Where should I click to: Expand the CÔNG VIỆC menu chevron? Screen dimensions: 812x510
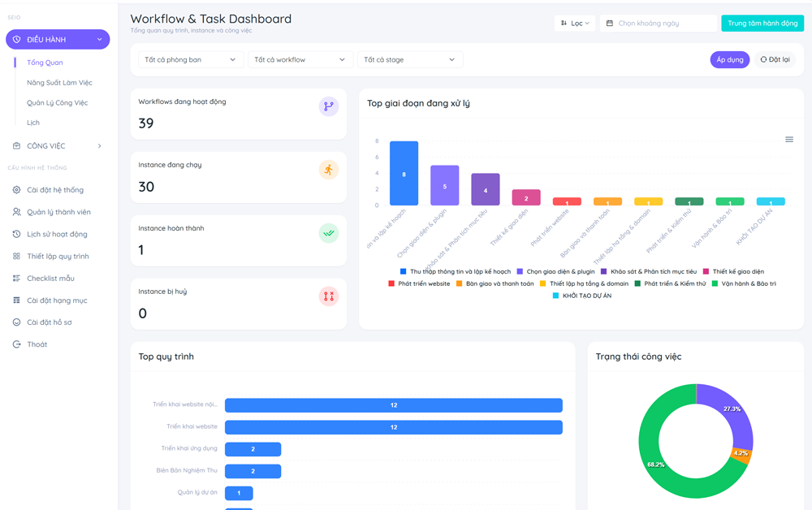pos(99,146)
